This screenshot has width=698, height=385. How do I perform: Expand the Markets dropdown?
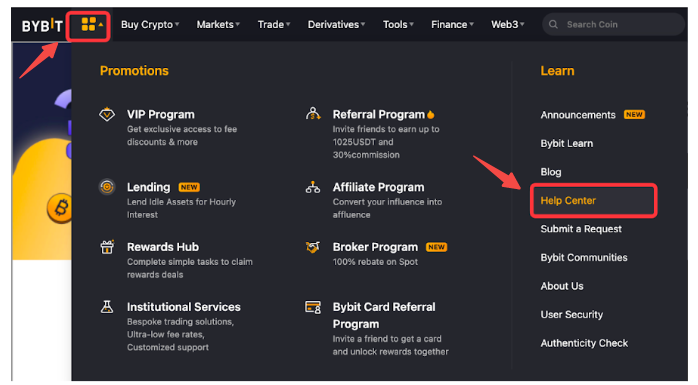pyautogui.click(x=218, y=24)
